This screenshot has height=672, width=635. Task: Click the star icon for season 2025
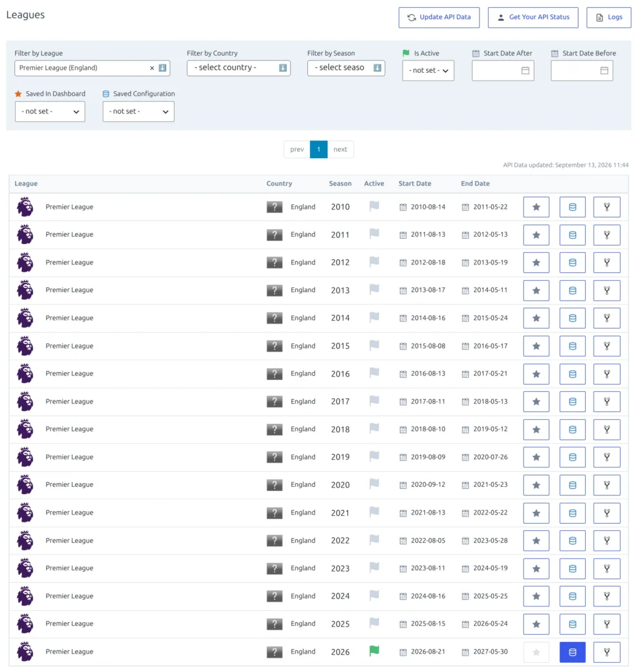pyautogui.click(x=536, y=624)
